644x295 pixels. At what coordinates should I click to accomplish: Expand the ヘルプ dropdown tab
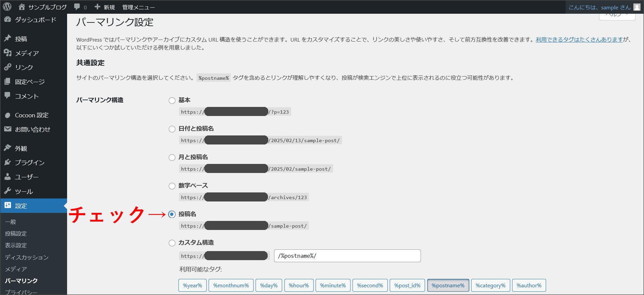click(x=617, y=16)
